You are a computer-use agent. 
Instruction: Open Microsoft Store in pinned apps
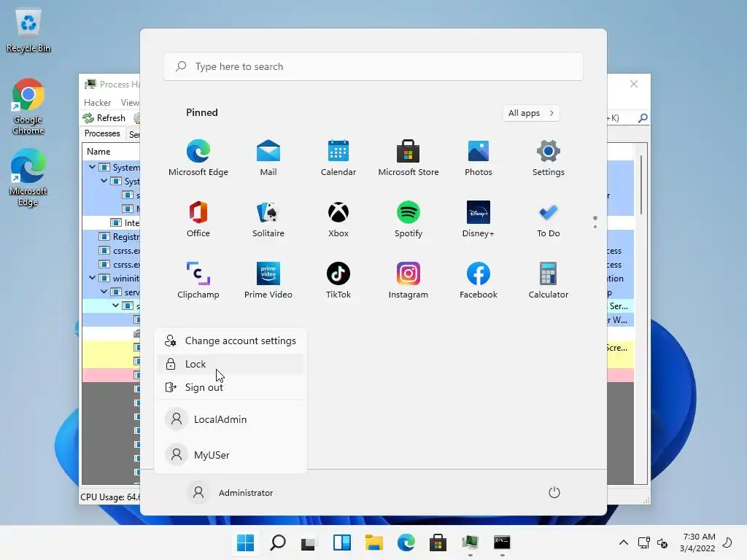pyautogui.click(x=409, y=157)
